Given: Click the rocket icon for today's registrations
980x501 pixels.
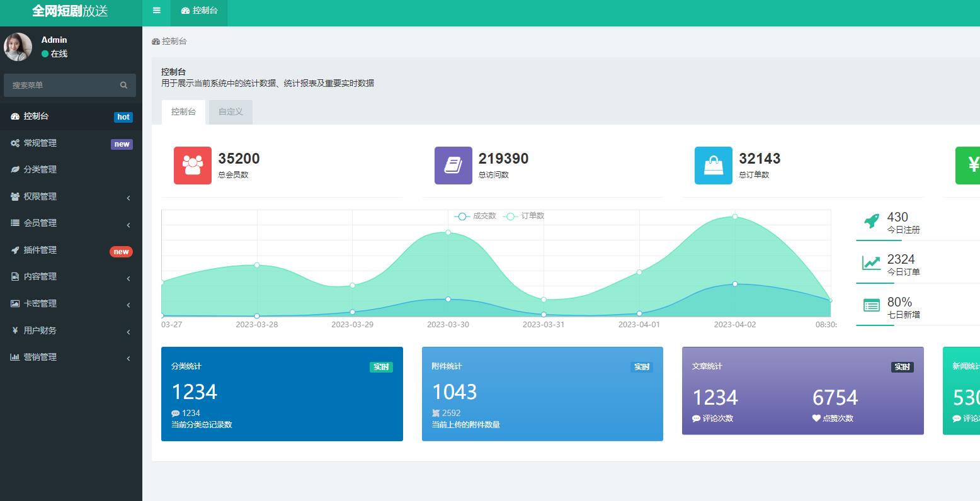Looking at the screenshot, I should pyautogui.click(x=872, y=221).
